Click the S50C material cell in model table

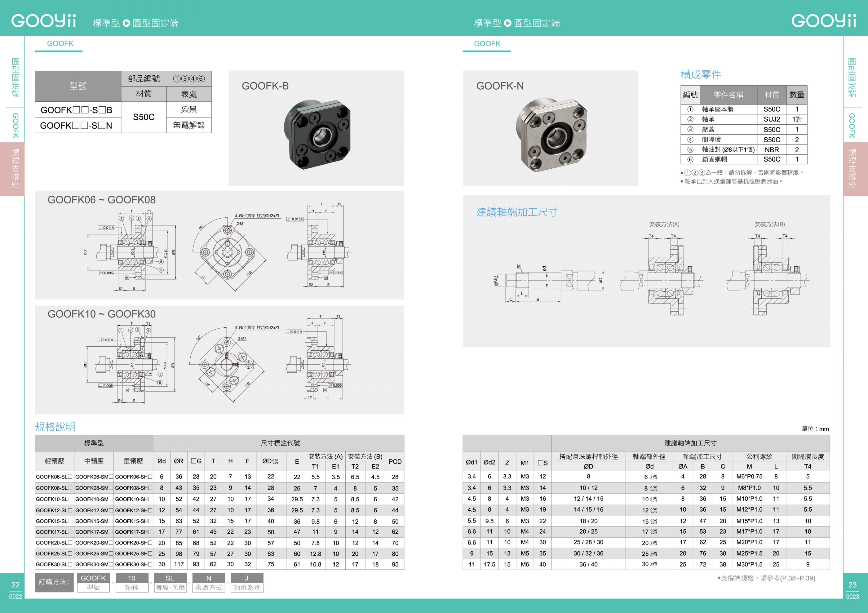[144, 117]
